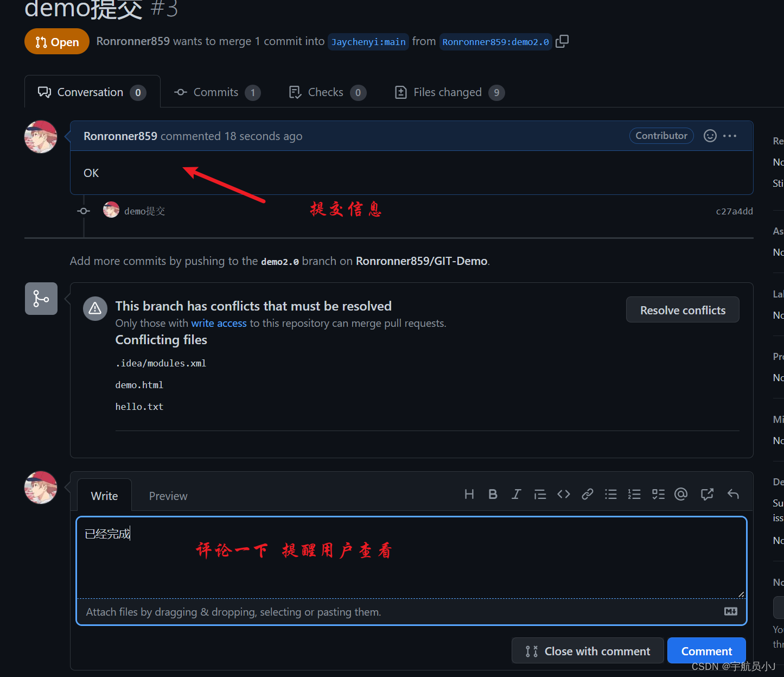Apply italic formatting in comment editor
Screen dimensions: 784x677
(x=516, y=494)
